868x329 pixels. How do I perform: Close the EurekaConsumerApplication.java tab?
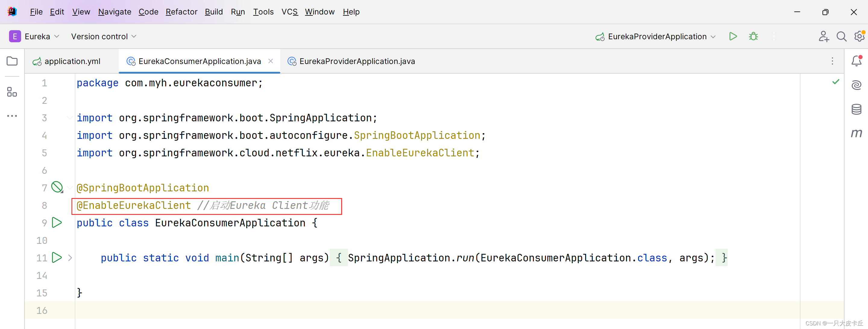pyautogui.click(x=271, y=61)
